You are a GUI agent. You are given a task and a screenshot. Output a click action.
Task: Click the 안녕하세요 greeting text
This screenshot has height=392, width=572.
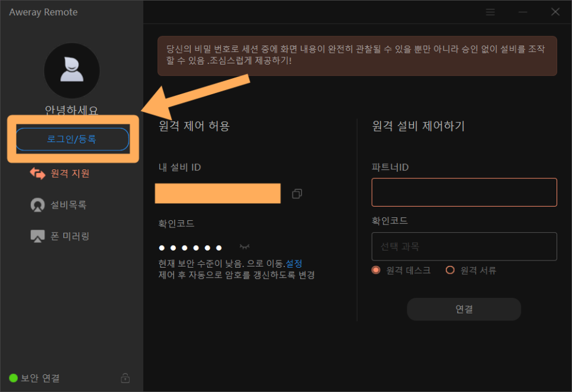pos(72,110)
